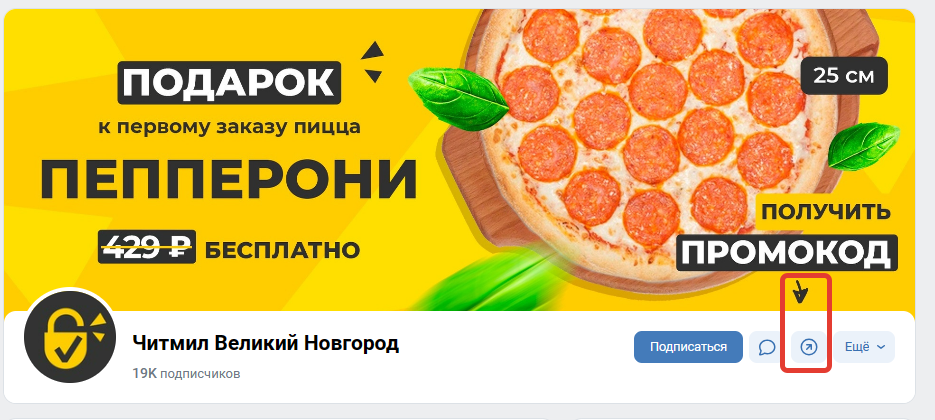Click the circled arrow link icon
The width and height of the screenshot is (935, 420).
click(809, 347)
